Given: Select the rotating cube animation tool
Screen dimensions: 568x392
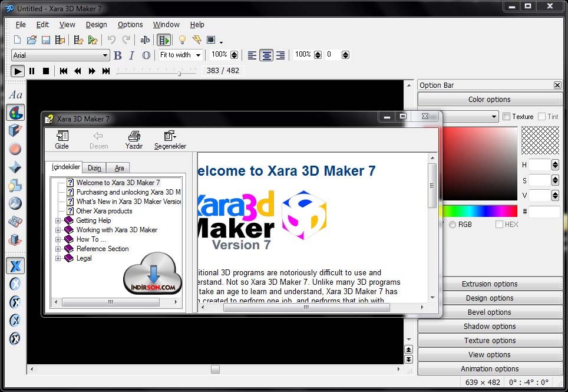Looking at the screenshot, I should point(15,239).
